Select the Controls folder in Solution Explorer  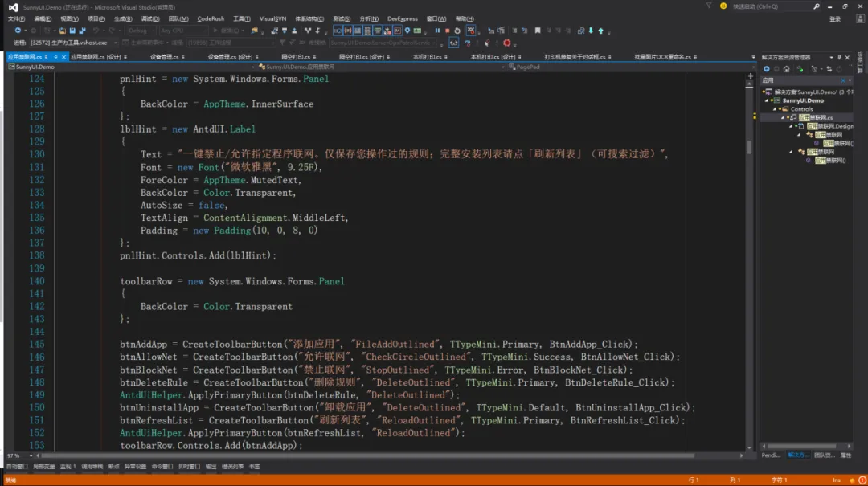(x=801, y=109)
